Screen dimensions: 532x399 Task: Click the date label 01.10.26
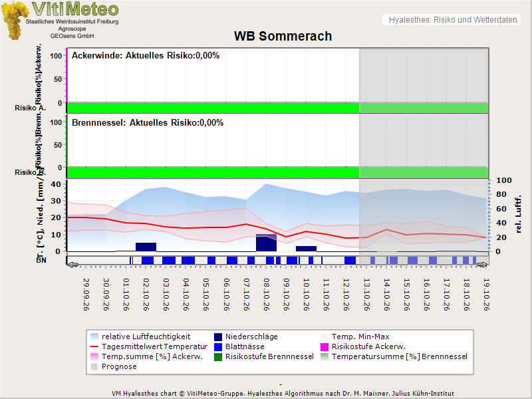tap(126, 295)
